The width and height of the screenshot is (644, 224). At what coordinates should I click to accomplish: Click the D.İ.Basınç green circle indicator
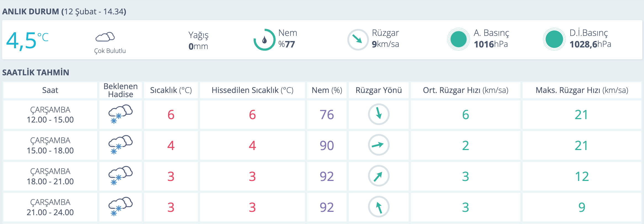pyautogui.click(x=554, y=39)
